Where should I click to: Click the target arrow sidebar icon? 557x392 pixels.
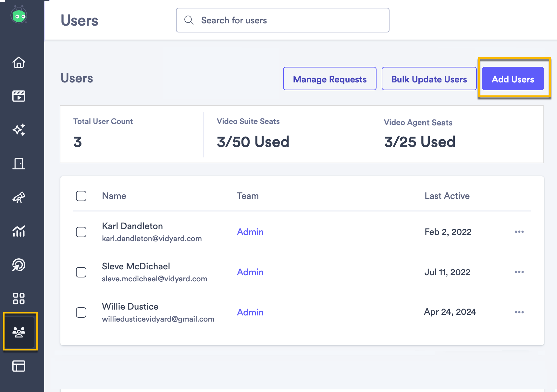19,265
